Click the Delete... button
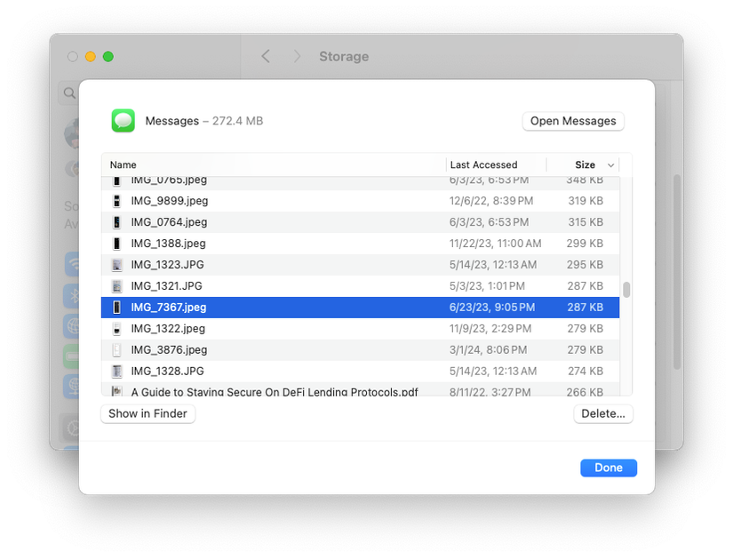This screenshot has height=560, width=733. 603,413
